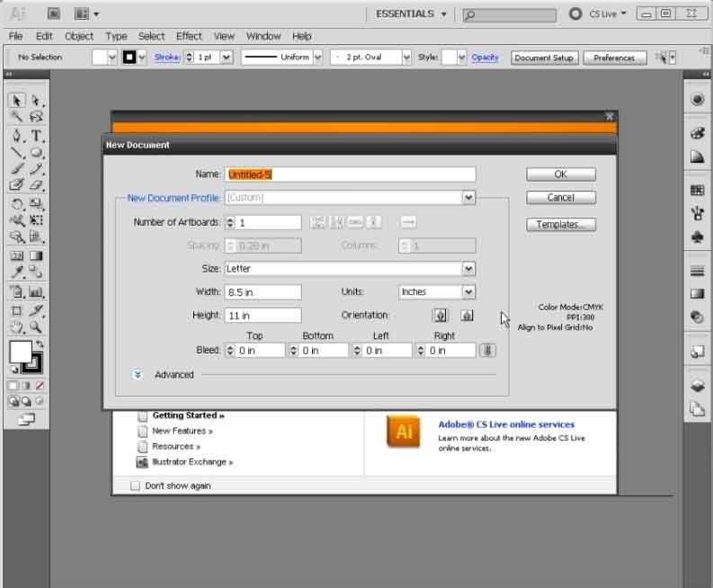Open the Effect menu

point(189,36)
